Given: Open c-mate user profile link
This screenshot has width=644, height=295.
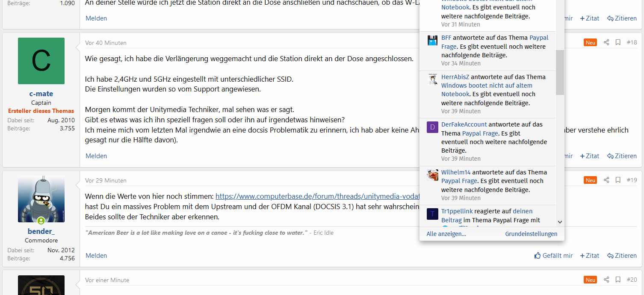Looking at the screenshot, I should (x=41, y=94).
